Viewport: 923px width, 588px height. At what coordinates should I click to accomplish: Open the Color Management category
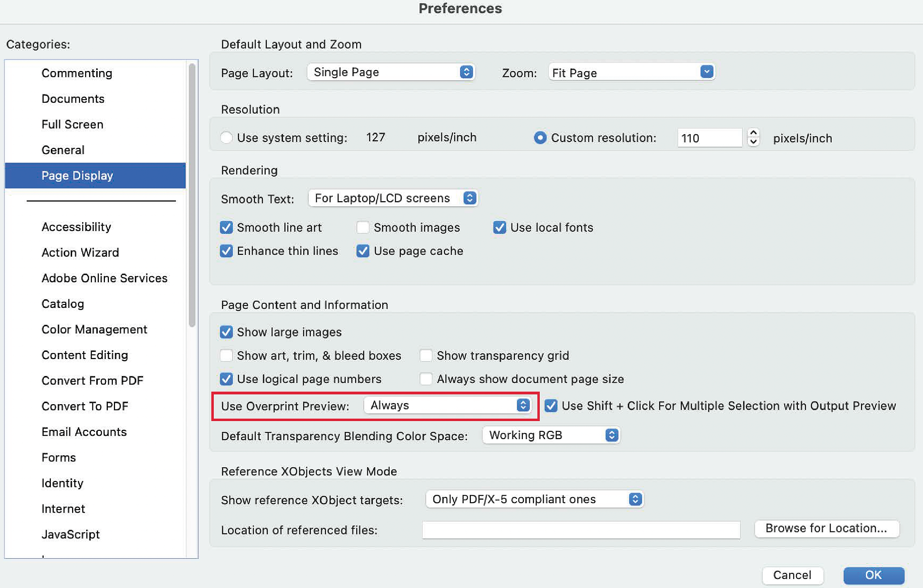[95, 330]
